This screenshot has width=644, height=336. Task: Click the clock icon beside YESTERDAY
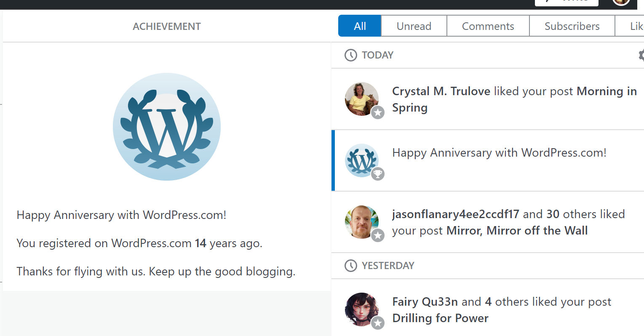point(350,266)
